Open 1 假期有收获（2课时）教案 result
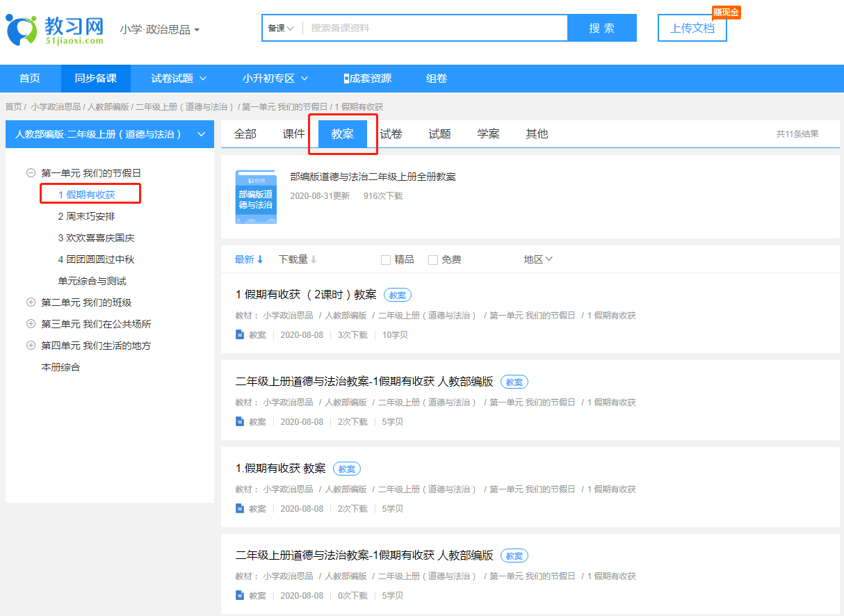Viewport: 844px width, 616px height. coord(306,295)
